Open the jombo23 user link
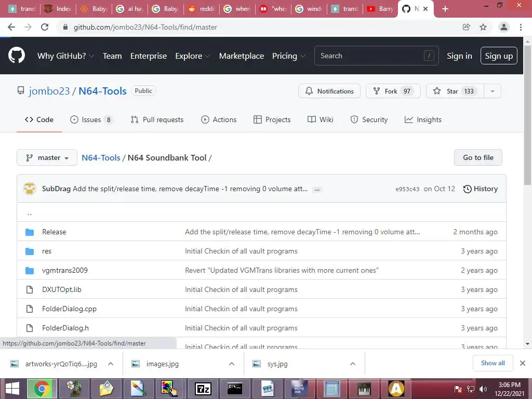Image resolution: width=532 pixels, height=399 pixels. pyautogui.click(x=49, y=91)
